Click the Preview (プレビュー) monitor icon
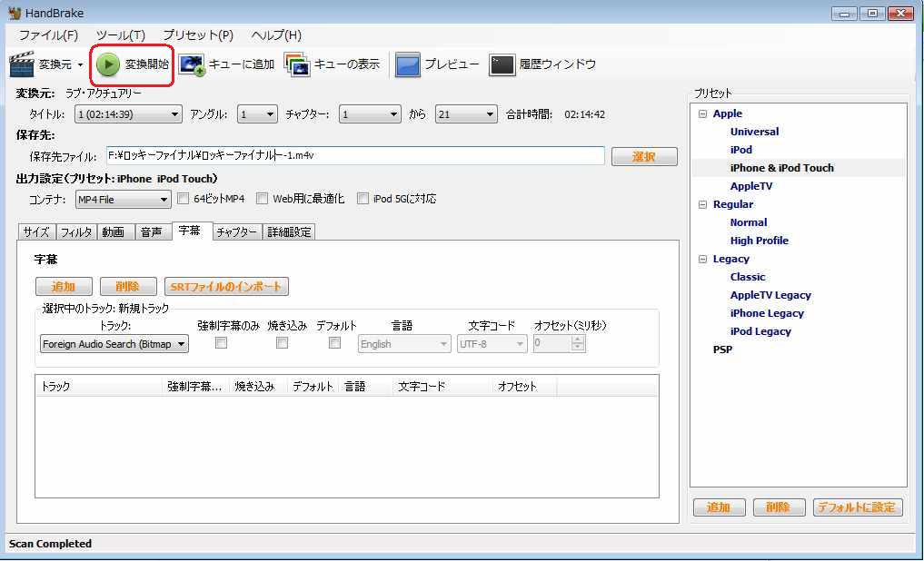The image size is (924, 561). (408, 64)
